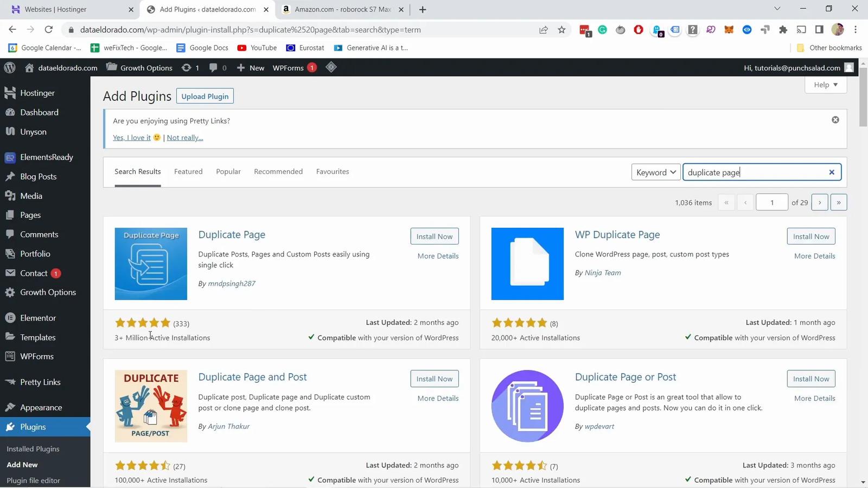
Task: Switch to the Popular tab
Action: pos(228,172)
